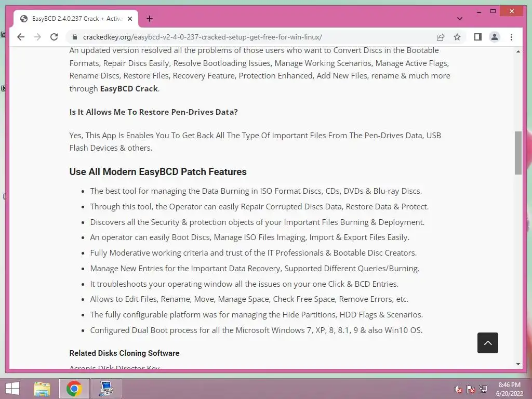Go back to the previous page
Image resolution: width=532 pixels, height=399 pixels.
pyautogui.click(x=21, y=37)
